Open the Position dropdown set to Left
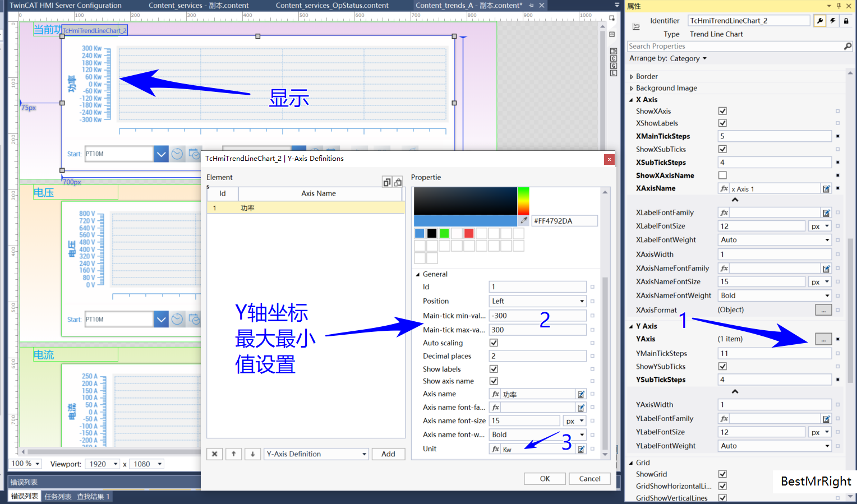 click(581, 301)
